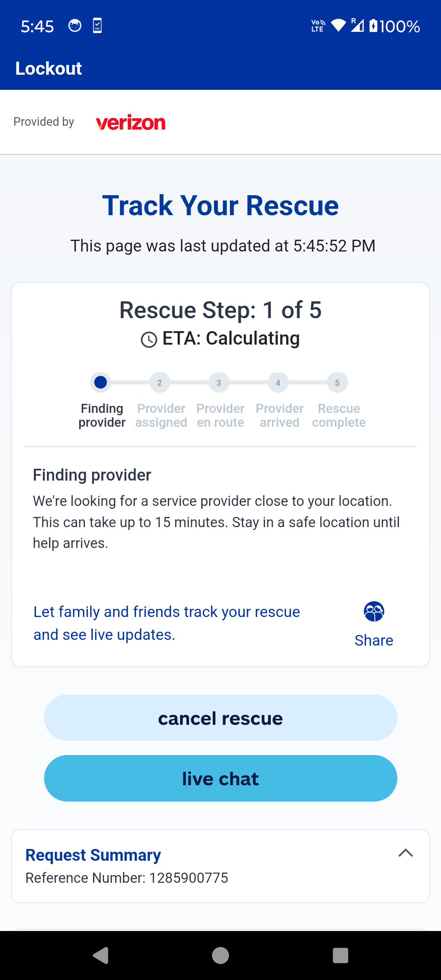Select step 4 Provider arrived circle
Viewport: 441px width, 980px height.
coord(278,383)
